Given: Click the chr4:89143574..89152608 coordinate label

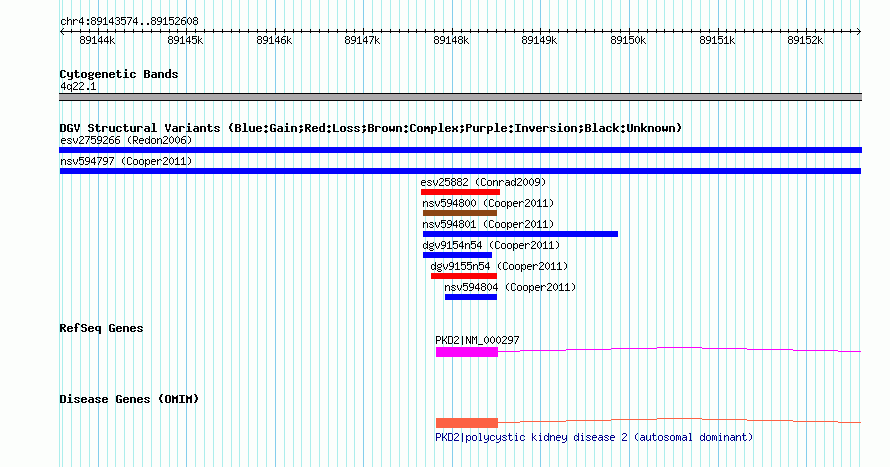Looking at the screenshot, I should pyautogui.click(x=129, y=22).
